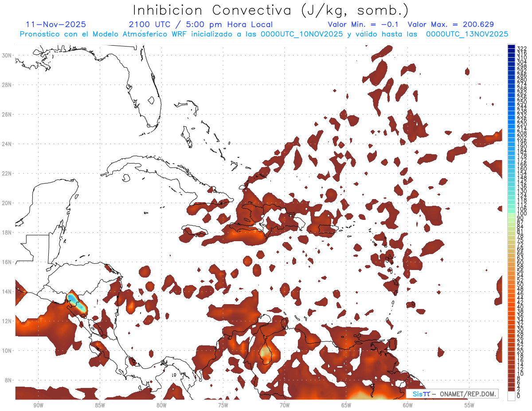This screenshot has width=532, height=411.
Task: Click the "55W" longitude label
Action: 469,405
